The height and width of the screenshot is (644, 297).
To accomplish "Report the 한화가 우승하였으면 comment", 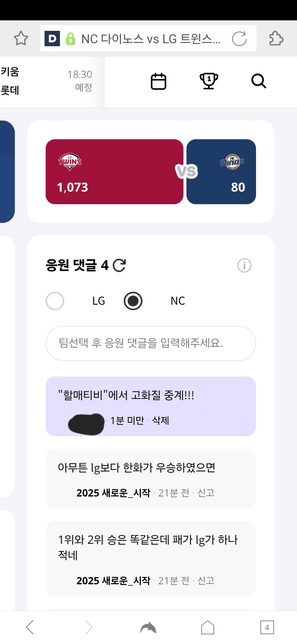I will click(x=206, y=493).
